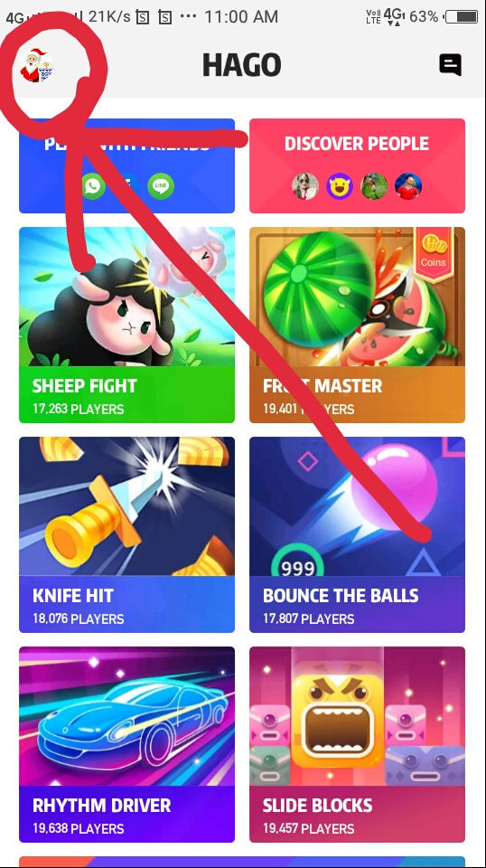Open the Play With Friends card
Viewport: 486px width, 868px height.
coord(127,165)
